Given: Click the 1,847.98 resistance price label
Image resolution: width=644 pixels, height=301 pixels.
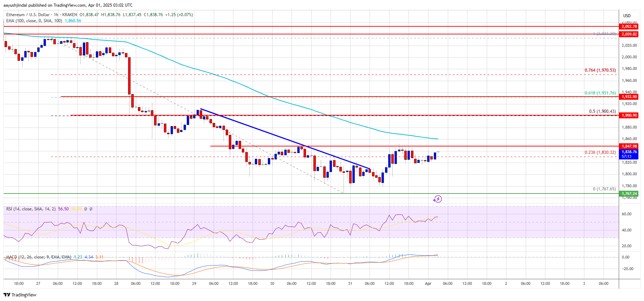Looking at the screenshot, I should click(629, 146).
